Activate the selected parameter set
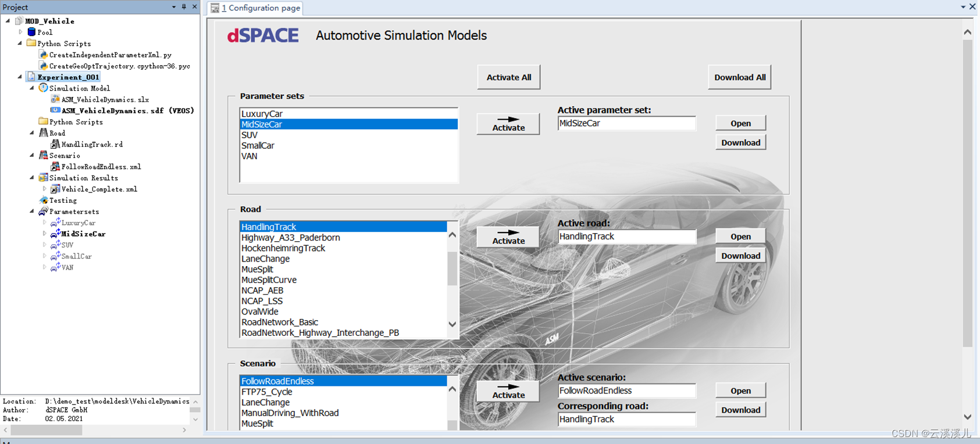Viewport: 980px width, 444px height. [508, 124]
